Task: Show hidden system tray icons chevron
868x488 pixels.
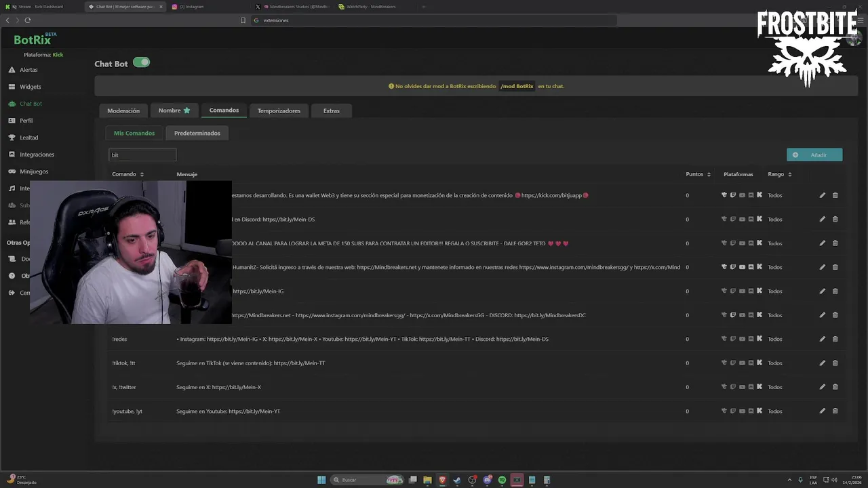Action: point(789,480)
